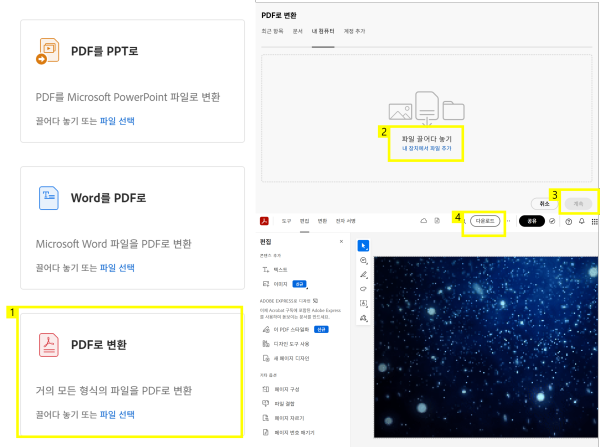Click the starry night PDF page image
Viewport: 600px width, 447px height.
click(x=486, y=347)
